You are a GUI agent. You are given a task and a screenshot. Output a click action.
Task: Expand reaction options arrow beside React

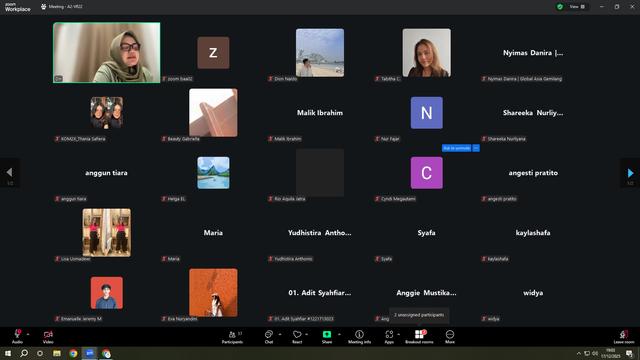coord(307,334)
